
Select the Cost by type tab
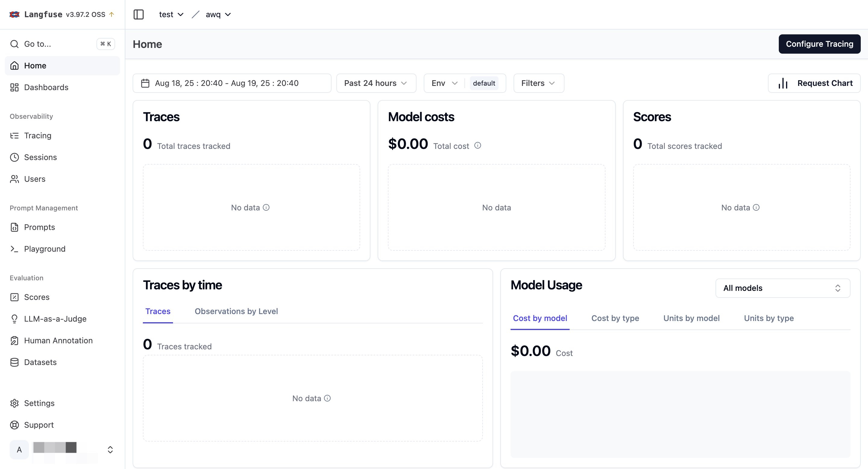pos(615,318)
